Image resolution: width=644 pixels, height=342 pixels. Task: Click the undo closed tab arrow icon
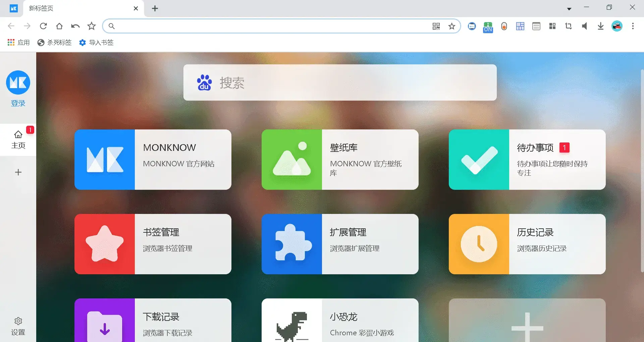[75, 26]
